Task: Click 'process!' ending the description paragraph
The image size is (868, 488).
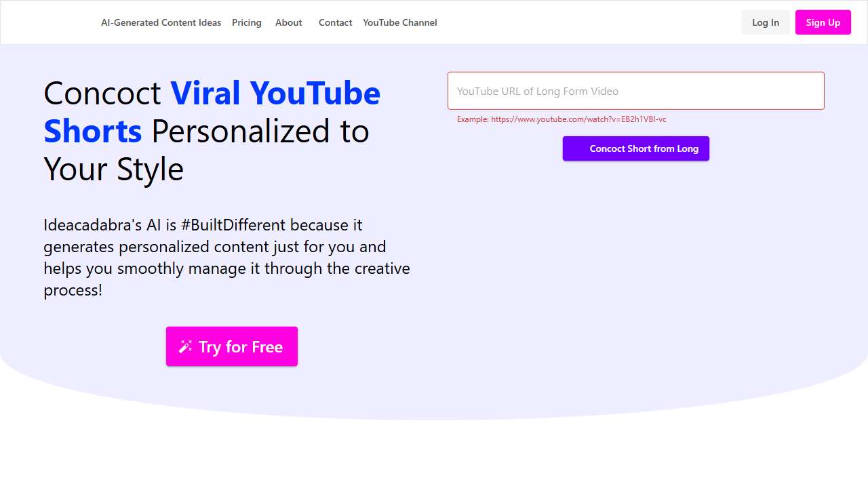Action: 73,290
